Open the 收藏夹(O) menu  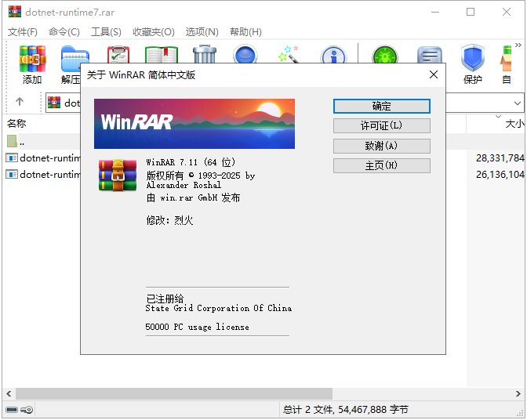(x=154, y=32)
